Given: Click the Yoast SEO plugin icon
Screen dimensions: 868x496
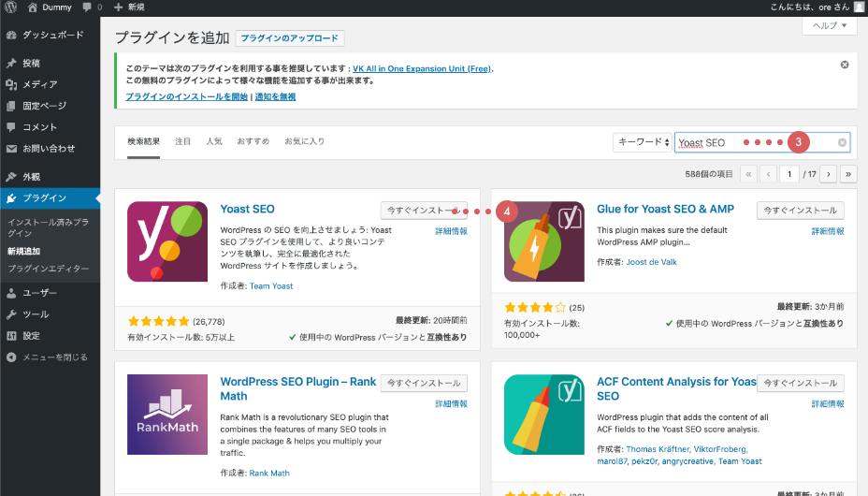Looking at the screenshot, I should coord(167,241).
